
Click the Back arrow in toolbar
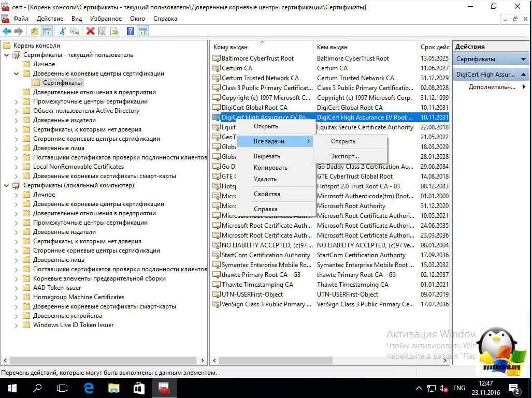7,32
